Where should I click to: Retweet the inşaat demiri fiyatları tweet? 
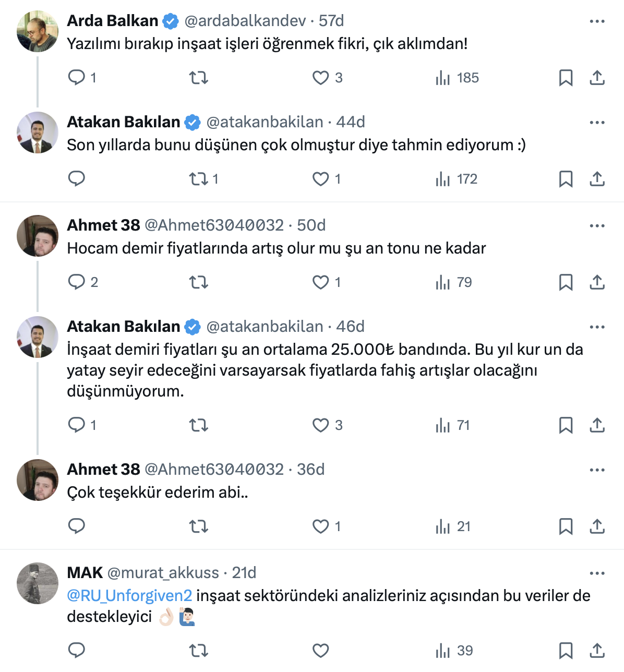[199, 425]
